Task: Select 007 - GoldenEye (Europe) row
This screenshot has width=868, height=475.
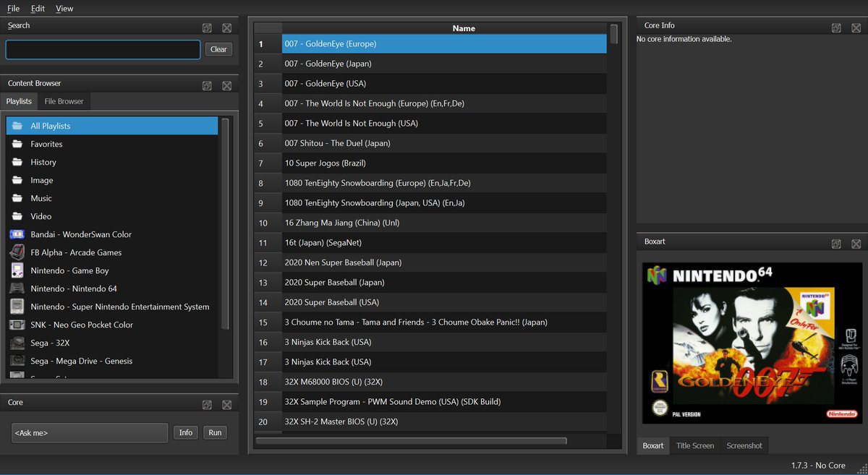Action: (x=444, y=43)
